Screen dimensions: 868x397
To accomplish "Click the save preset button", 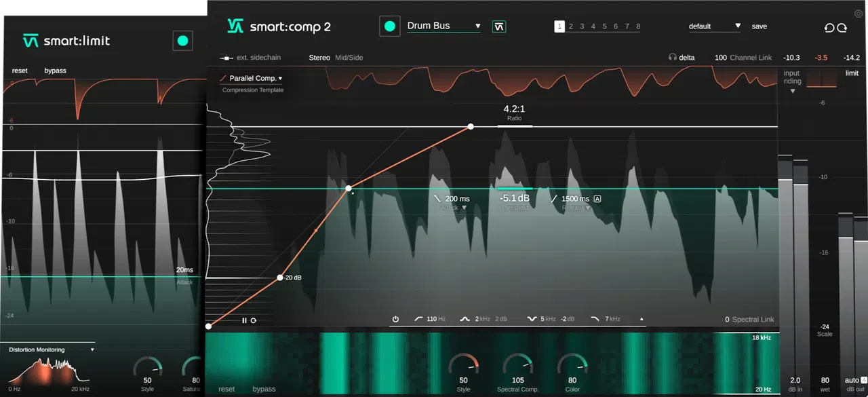I will click(759, 26).
